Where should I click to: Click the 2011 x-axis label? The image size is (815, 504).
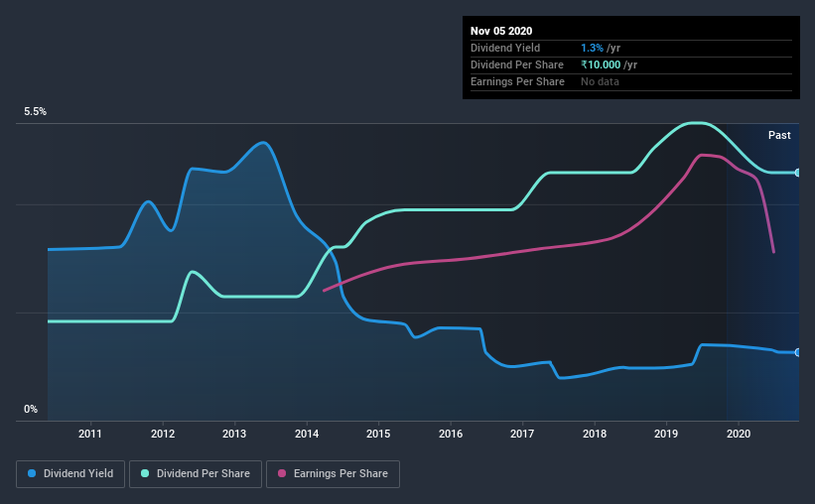[x=90, y=434]
